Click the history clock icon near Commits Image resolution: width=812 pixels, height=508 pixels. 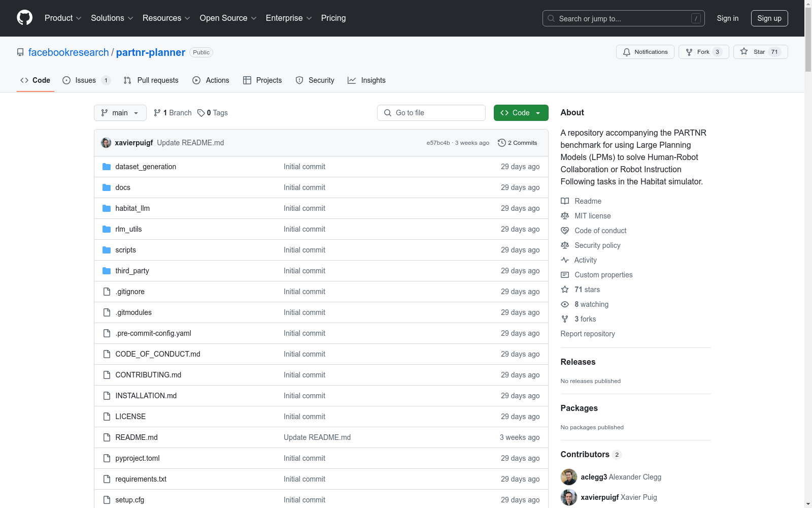[502, 143]
